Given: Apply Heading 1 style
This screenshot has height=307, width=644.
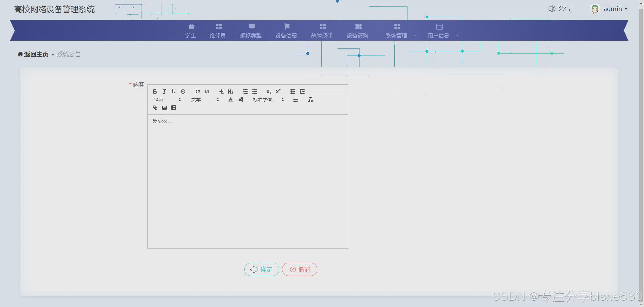Looking at the screenshot, I should (x=221, y=91).
